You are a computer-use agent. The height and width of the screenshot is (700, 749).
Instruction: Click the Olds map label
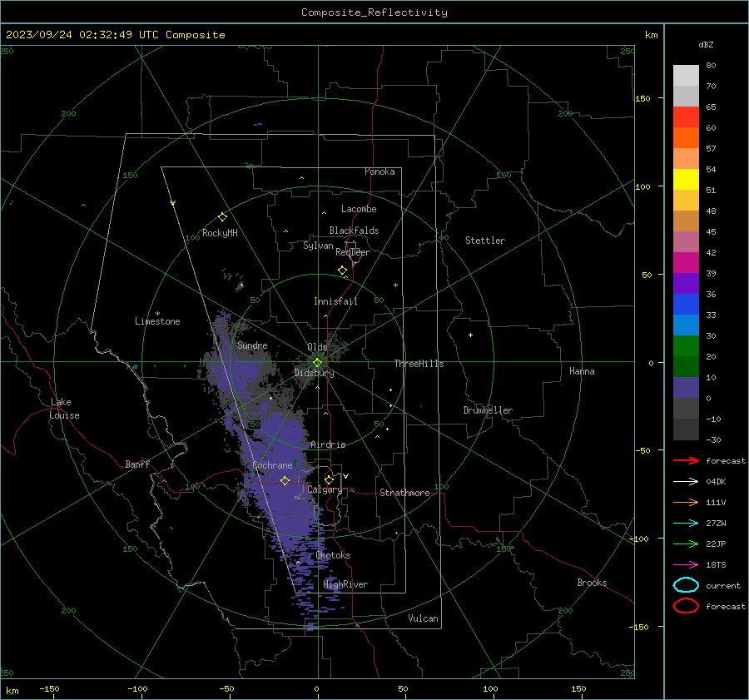click(x=317, y=347)
